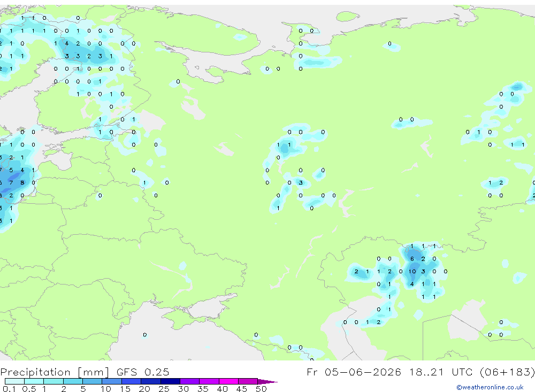Viewport: 535px width, 392px height.
Task: Click the 'Precipitation [mm]' title text
Action: tap(55, 372)
